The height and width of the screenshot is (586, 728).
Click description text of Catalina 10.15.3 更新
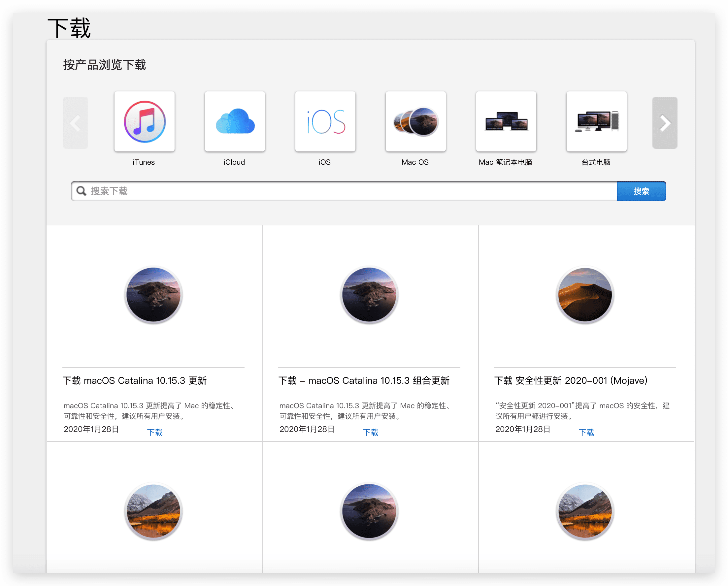(149, 411)
